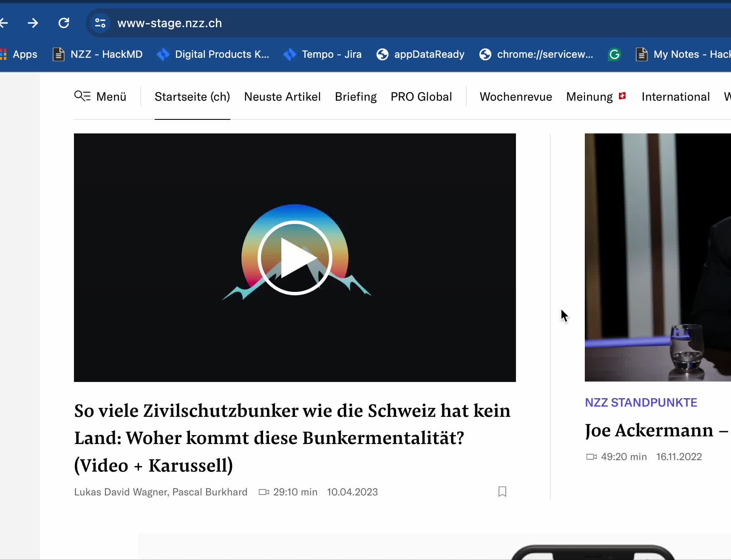Viewport: 731px width, 560px height.
Task: Open the Tempo - Jira bookmark
Action: [323, 54]
